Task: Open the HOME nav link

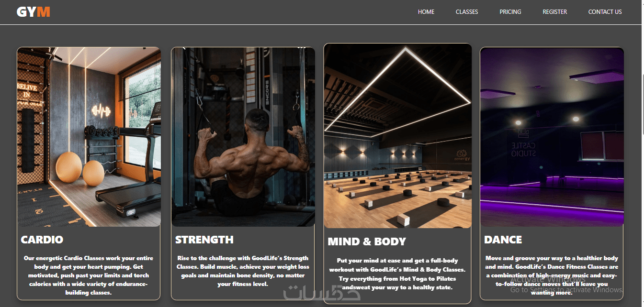Action: click(426, 12)
